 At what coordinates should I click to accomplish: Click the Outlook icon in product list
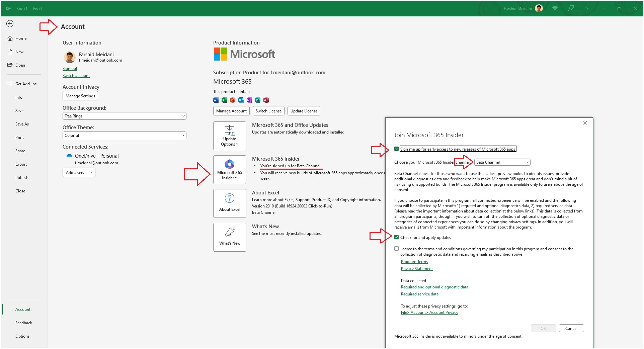coord(241,100)
